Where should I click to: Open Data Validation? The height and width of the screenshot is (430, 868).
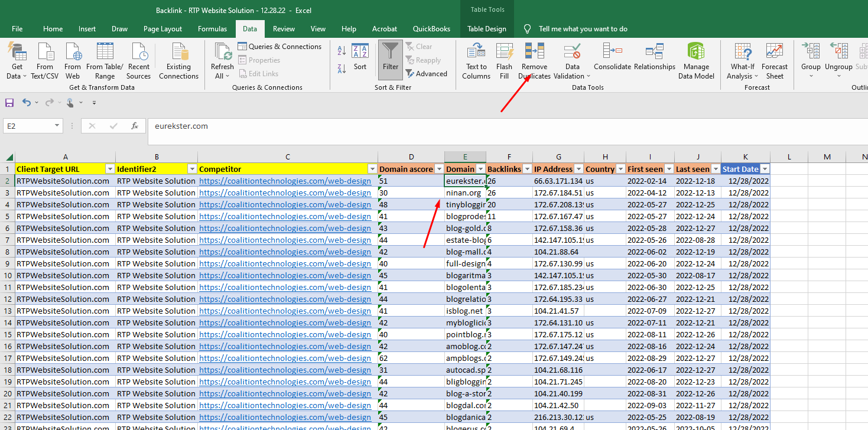(572, 61)
